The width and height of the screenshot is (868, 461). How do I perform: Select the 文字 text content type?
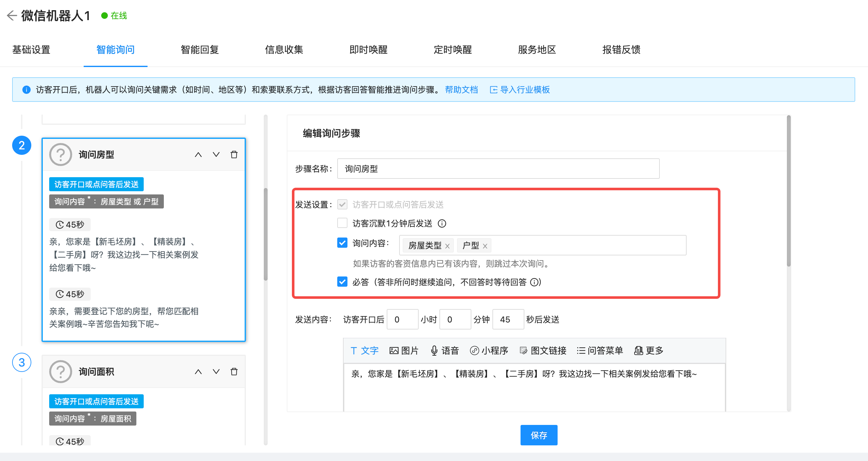(364, 351)
